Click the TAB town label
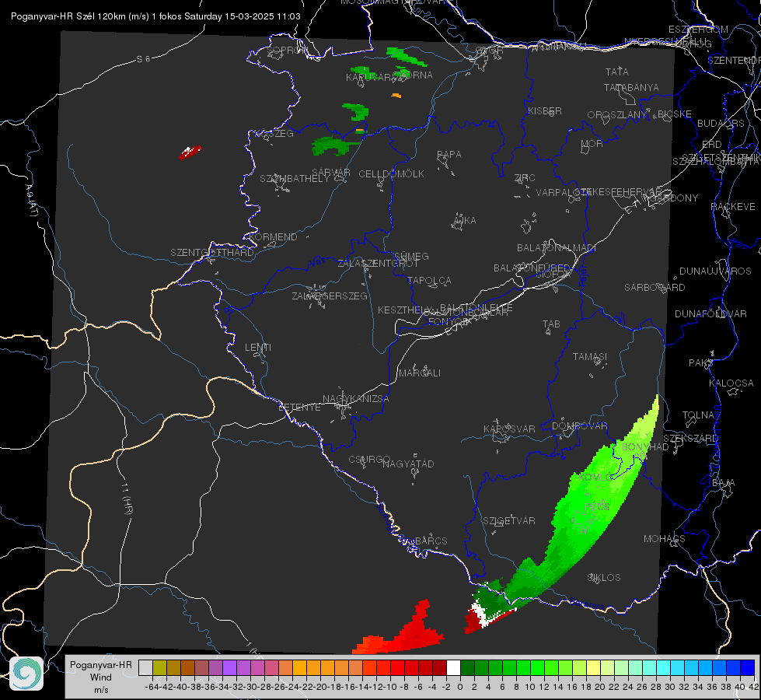The width and height of the screenshot is (761, 700). coord(551,324)
